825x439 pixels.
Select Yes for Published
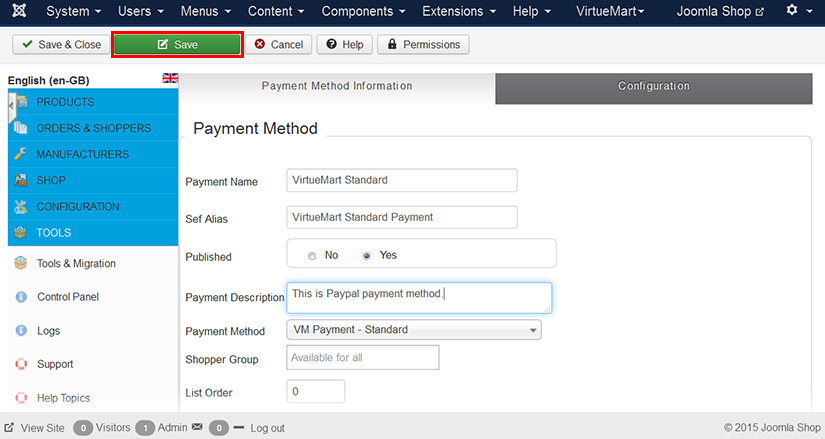click(x=367, y=256)
